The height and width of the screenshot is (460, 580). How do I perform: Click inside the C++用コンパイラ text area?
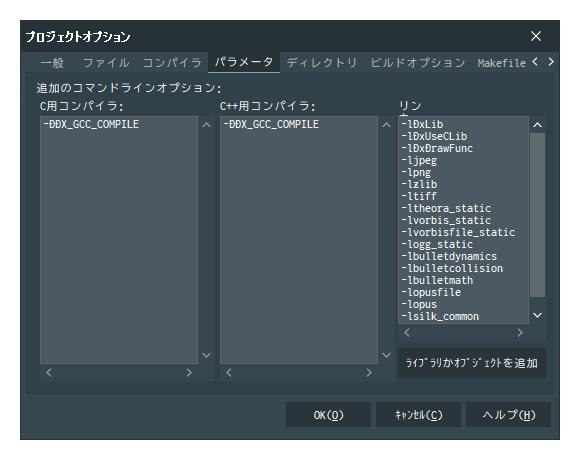tap(299, 240)
